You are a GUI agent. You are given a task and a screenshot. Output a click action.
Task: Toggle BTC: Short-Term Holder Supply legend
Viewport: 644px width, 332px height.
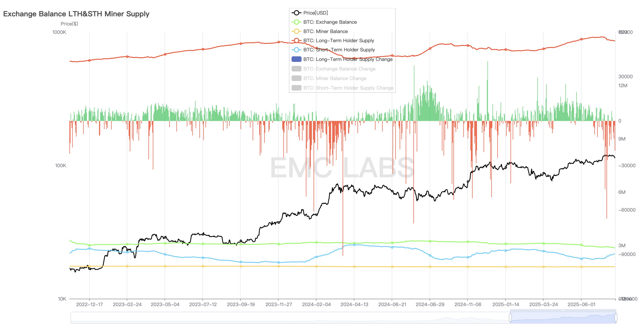pos(333,50)
